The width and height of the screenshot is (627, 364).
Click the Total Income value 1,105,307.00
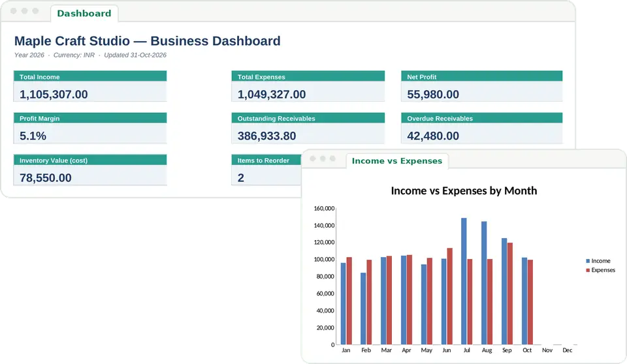pyautogui.click(x=54, y=95)
